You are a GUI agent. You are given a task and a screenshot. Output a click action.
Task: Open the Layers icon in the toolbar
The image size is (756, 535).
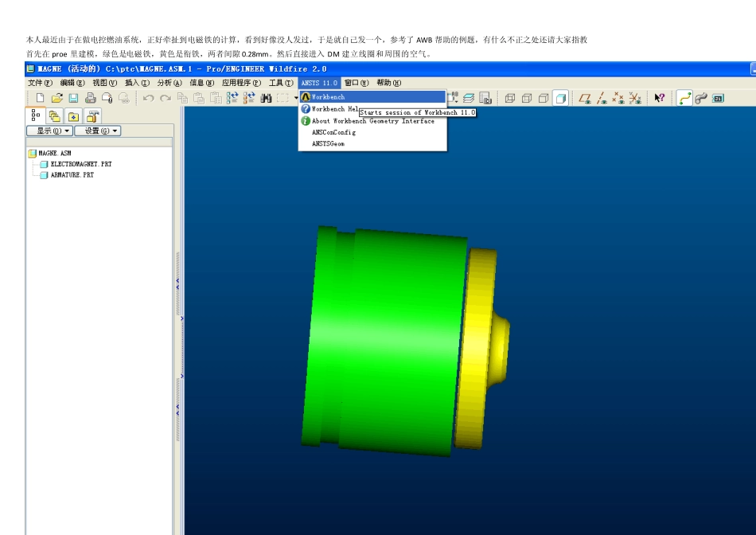pos(469,98)
